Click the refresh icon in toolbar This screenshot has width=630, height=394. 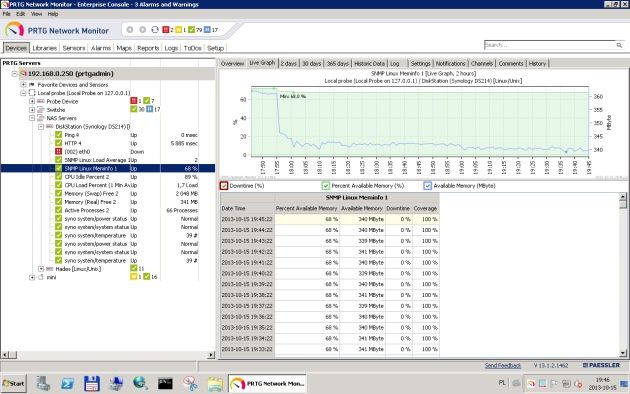155,30
